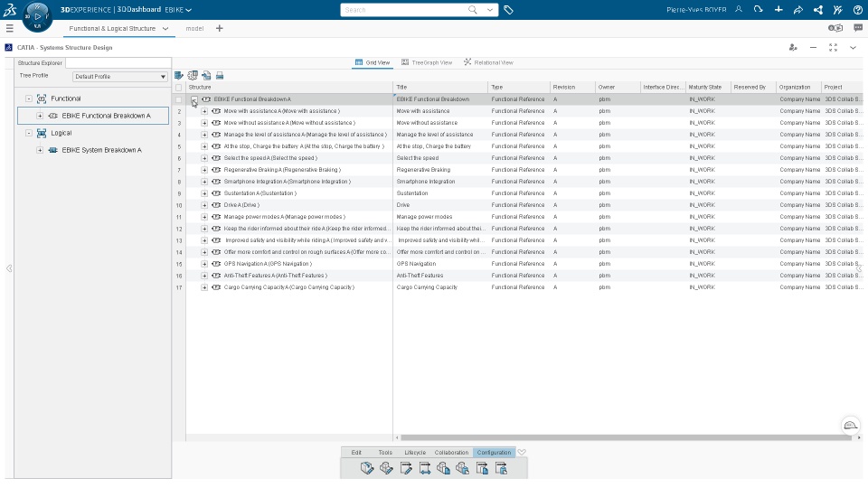Switch to the model tab
The height and width of the screenshot is (488, 868).
(x=194, y=29)
